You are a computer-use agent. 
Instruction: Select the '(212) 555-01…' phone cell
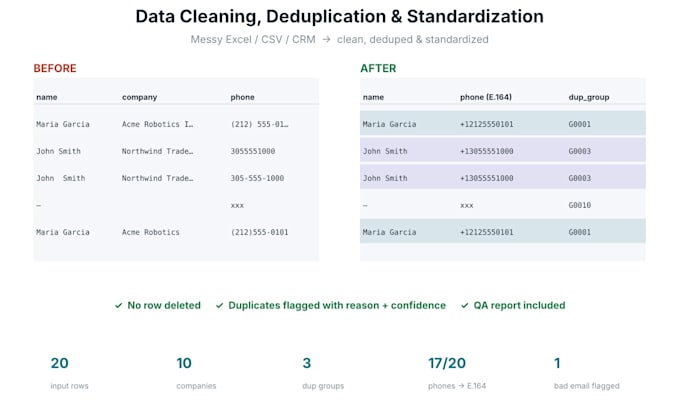tap(259, 124)
